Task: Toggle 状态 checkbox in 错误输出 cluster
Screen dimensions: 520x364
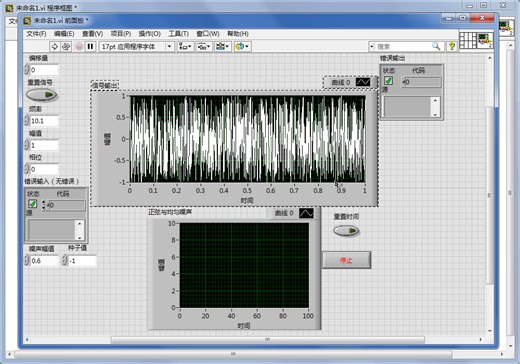Action: tap(388, 81)
